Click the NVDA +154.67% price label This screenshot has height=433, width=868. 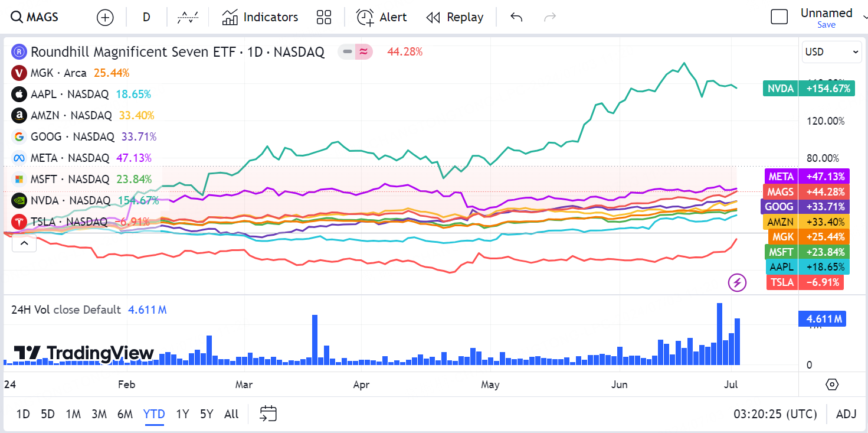[809, 89]
